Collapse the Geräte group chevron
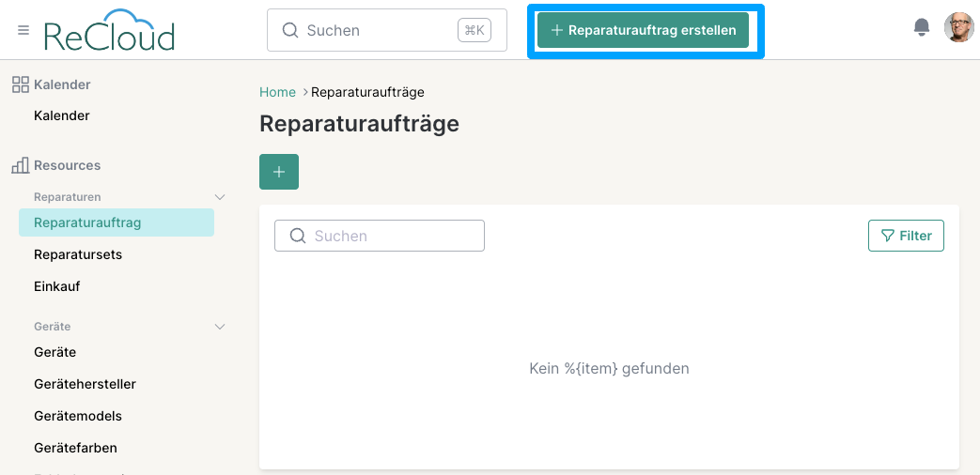This screenshot has width=980, height=475. coord(220,327)
